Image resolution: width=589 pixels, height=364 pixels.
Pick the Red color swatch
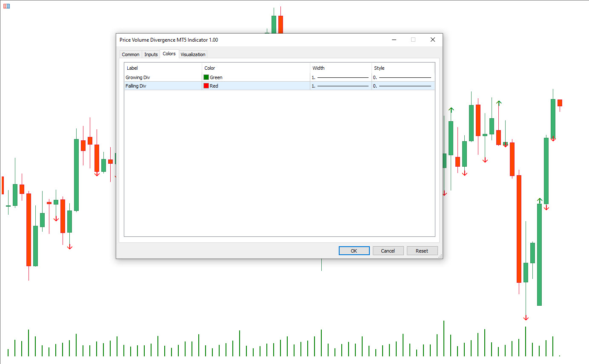(x=206, y=86)
